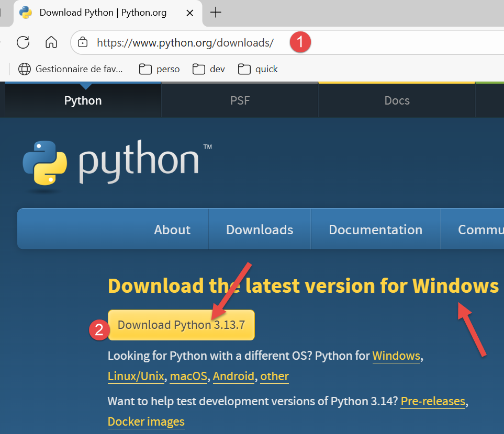Open the perso bookmarks folder
The width and height of the screenshot is (504, 434).
coord(160,69)
